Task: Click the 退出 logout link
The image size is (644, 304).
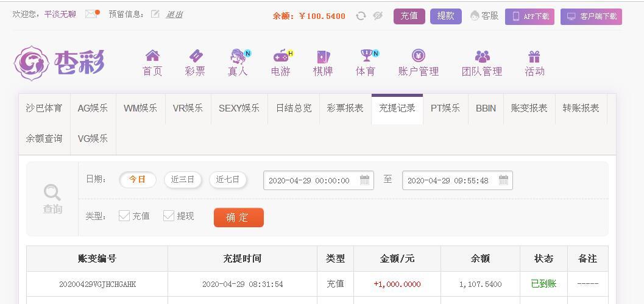Action: (x=174, y=15)
